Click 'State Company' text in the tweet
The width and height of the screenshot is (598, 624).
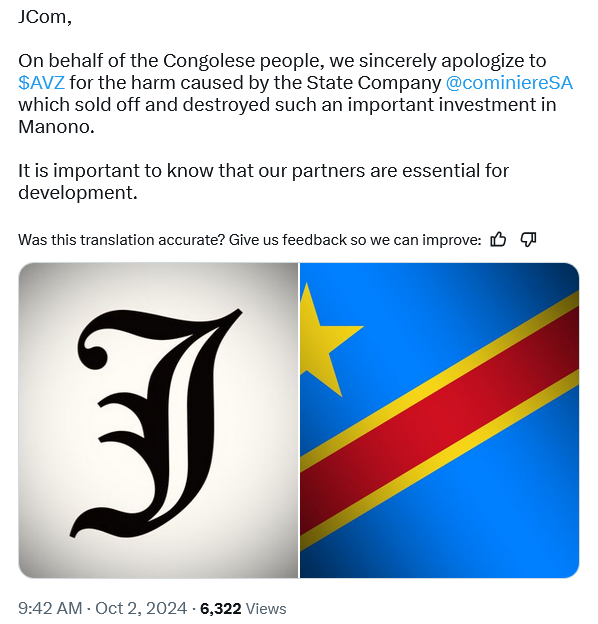374,83
